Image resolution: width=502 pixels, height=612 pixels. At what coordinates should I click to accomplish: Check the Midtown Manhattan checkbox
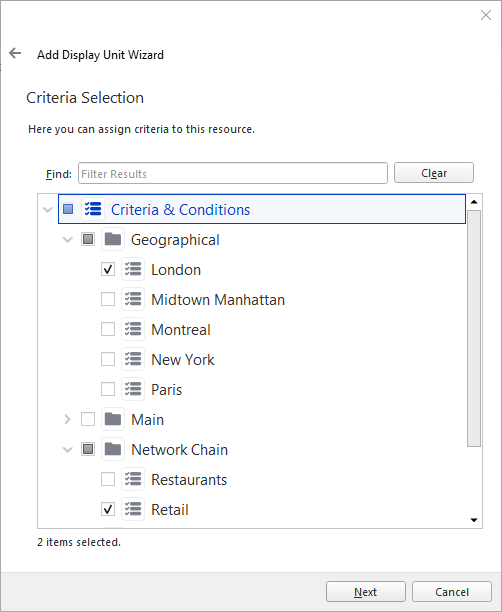coord(108,299)
